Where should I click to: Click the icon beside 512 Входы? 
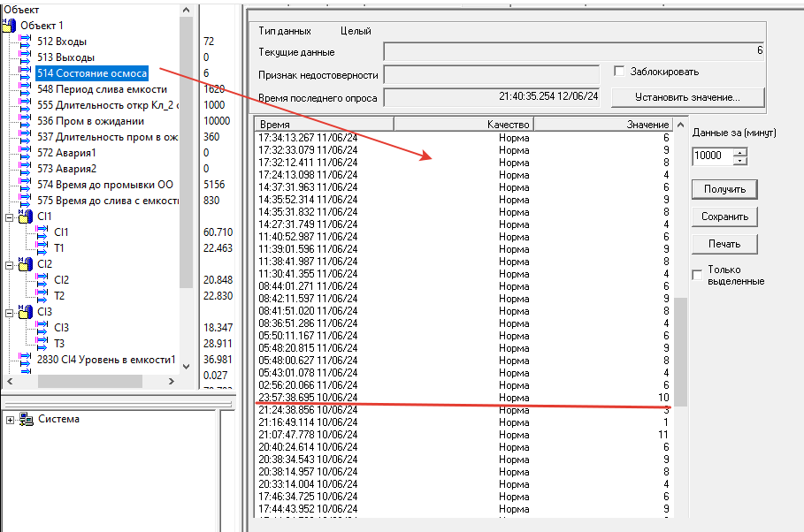pyautogui.click(x=25, y=42)
